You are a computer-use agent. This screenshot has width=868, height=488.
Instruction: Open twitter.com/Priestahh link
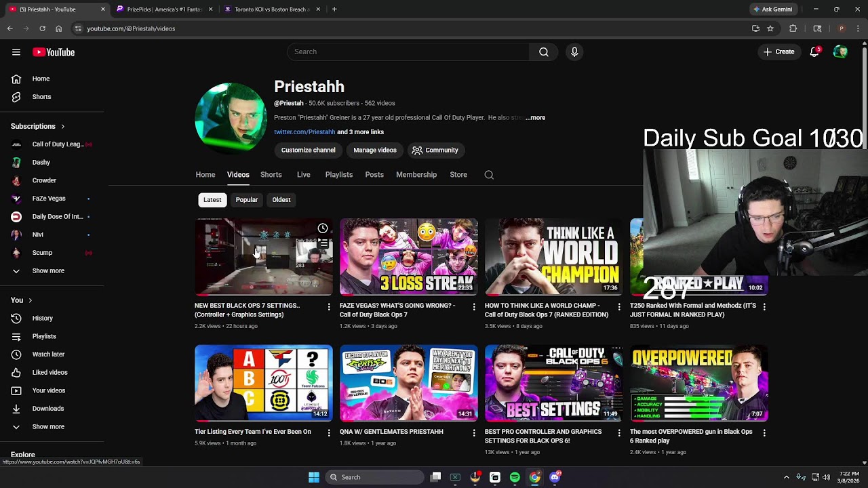(304, 132)
